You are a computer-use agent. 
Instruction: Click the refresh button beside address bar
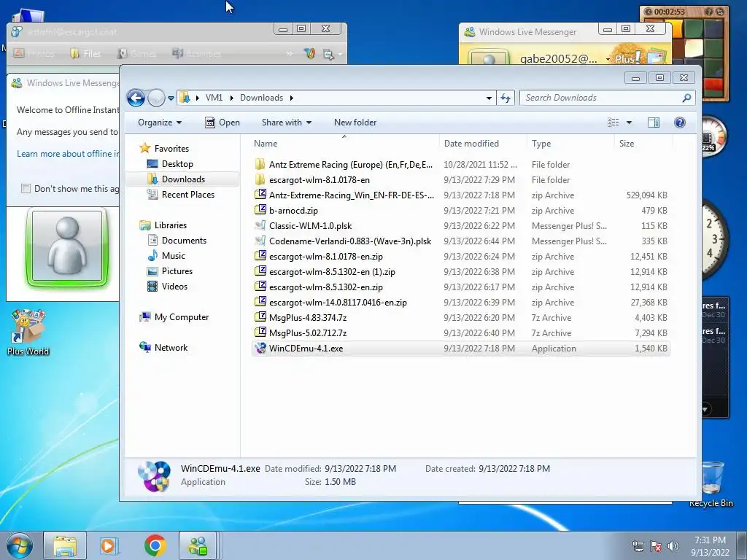point(506,98)
